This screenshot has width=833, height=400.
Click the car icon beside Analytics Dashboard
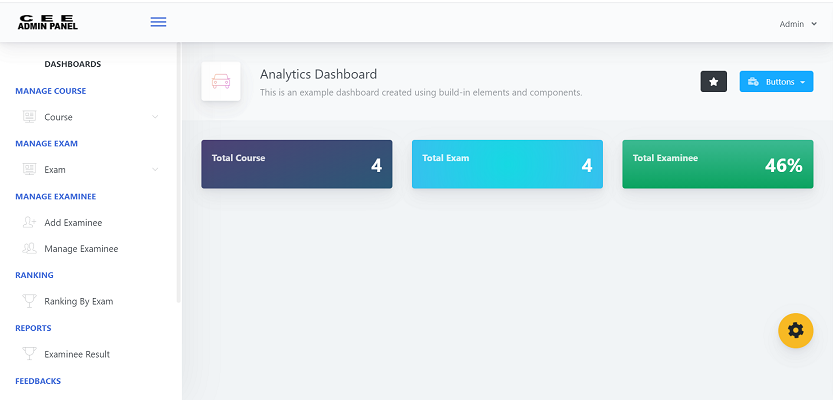coord(221,81)
